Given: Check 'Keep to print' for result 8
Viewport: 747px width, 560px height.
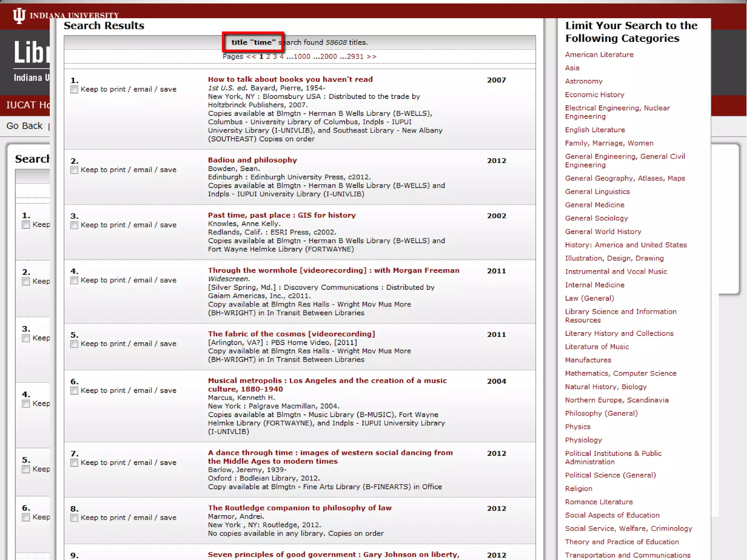Looking at the screenshot, I should (74, 518).
